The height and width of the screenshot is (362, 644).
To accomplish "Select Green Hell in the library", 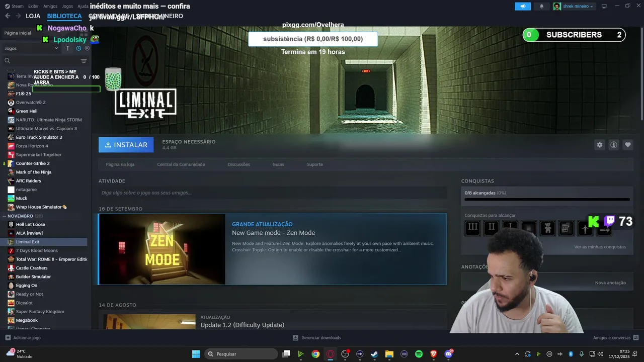I will point(26,111).
